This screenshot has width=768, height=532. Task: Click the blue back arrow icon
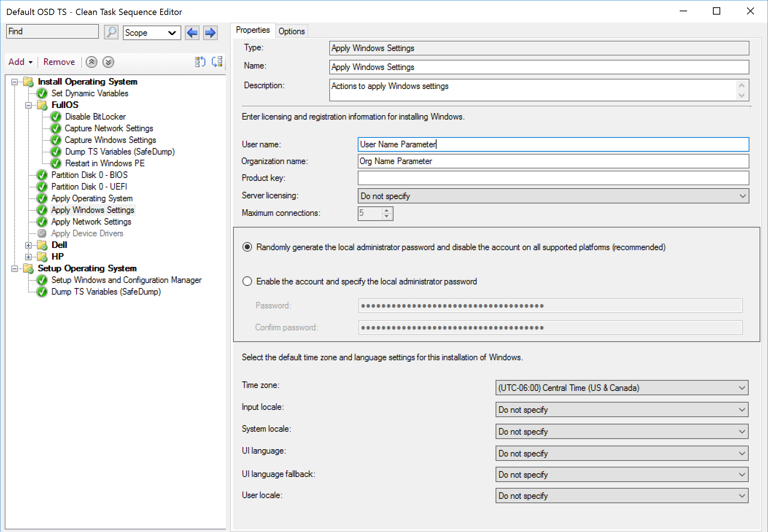(192, 33)
